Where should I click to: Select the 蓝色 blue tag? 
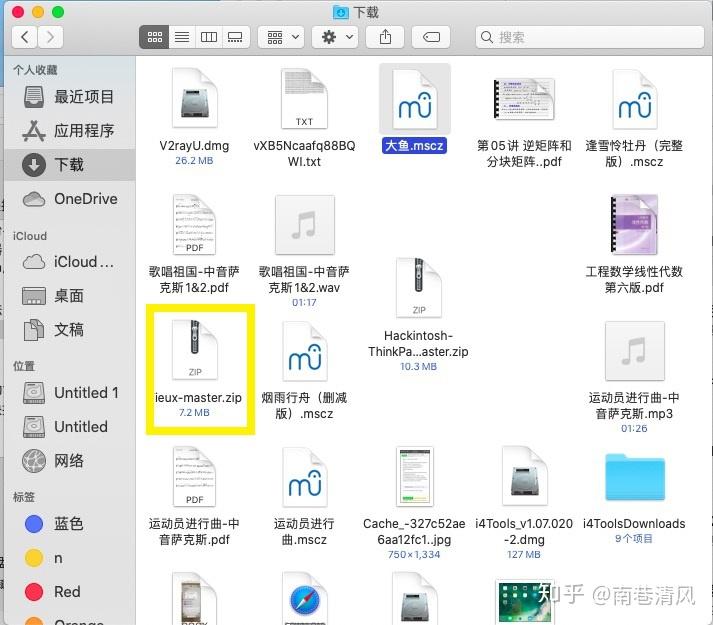(x=70, y=524)
